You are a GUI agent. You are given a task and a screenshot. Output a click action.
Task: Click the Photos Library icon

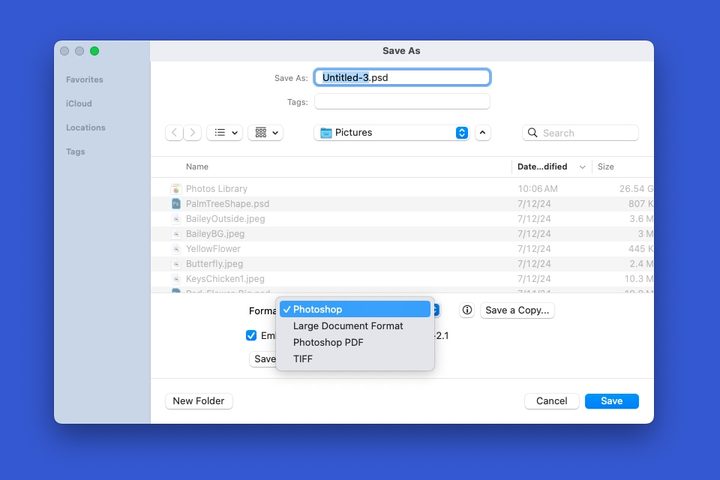click(x=176, y=189)
